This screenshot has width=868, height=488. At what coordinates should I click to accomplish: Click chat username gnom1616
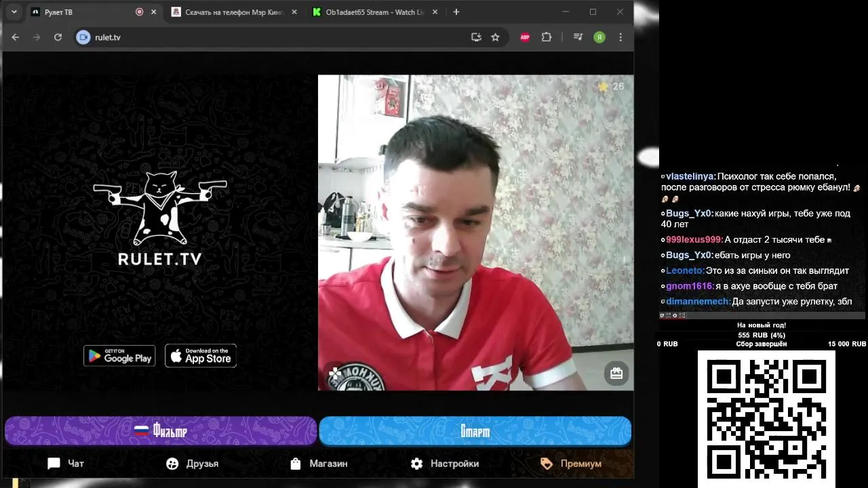pos(689,286)
